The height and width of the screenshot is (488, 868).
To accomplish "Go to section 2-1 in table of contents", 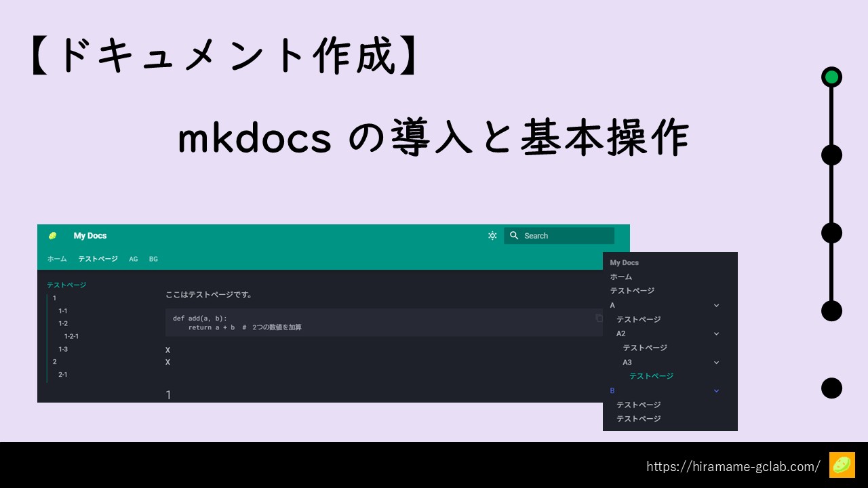I will click(63, 374).
